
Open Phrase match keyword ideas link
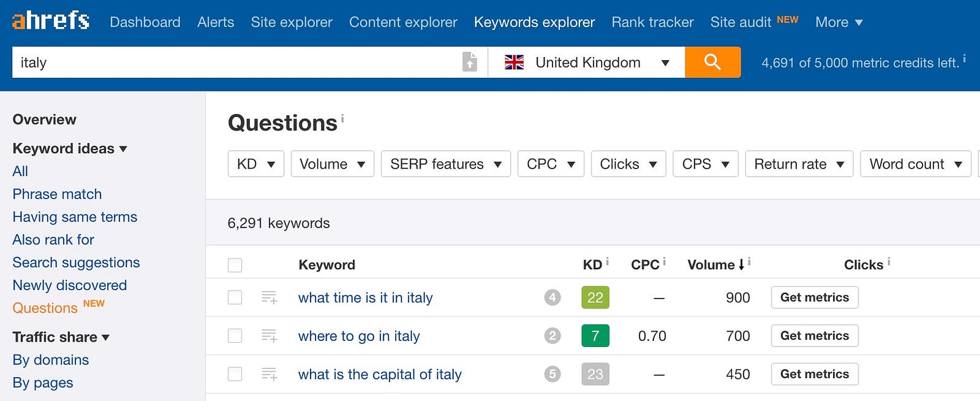[x=57, y=194]
